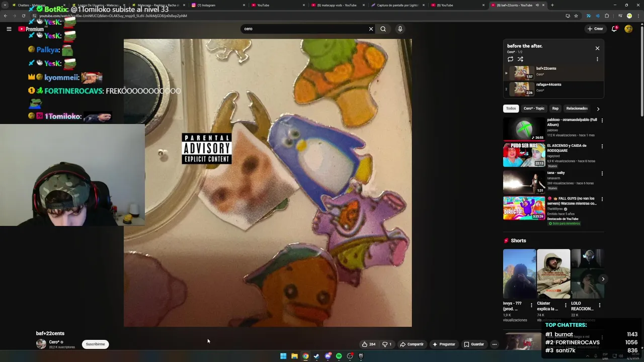Dislike the video

[387, 344]
